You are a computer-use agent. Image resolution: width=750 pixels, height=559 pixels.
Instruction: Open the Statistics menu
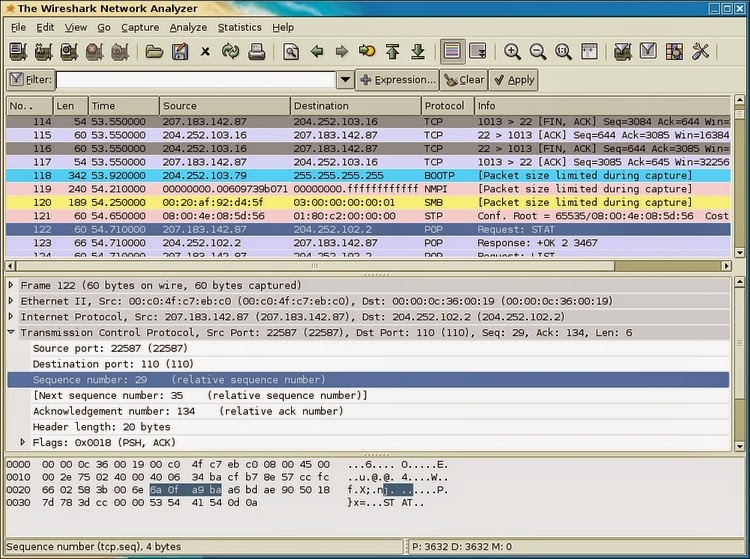point(240,27)
